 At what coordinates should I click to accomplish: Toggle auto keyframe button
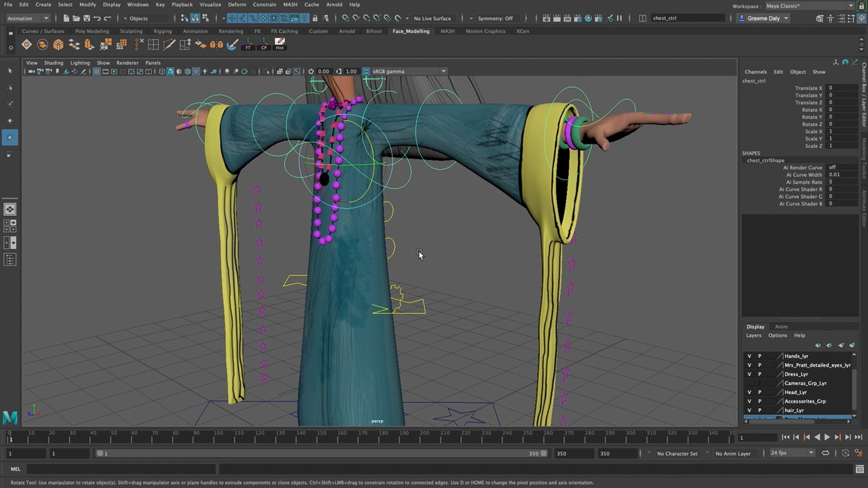(845, 453)
